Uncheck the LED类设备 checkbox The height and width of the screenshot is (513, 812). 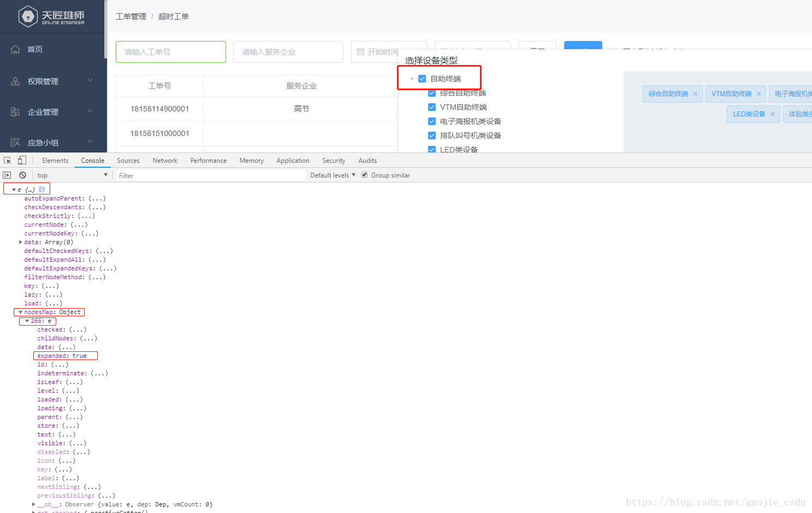(x=432, y=149)
